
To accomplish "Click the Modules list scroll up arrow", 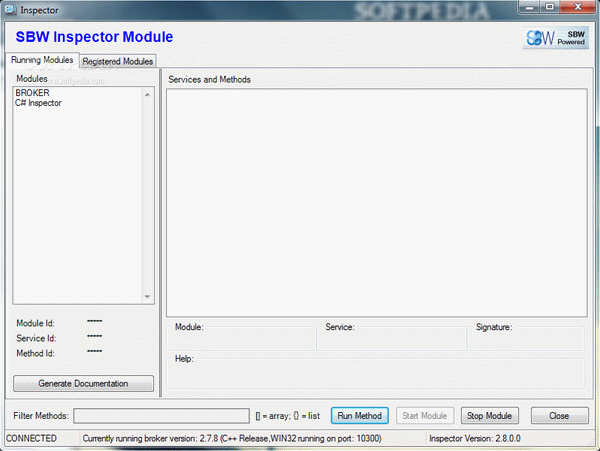I will (x=148, y=94).
